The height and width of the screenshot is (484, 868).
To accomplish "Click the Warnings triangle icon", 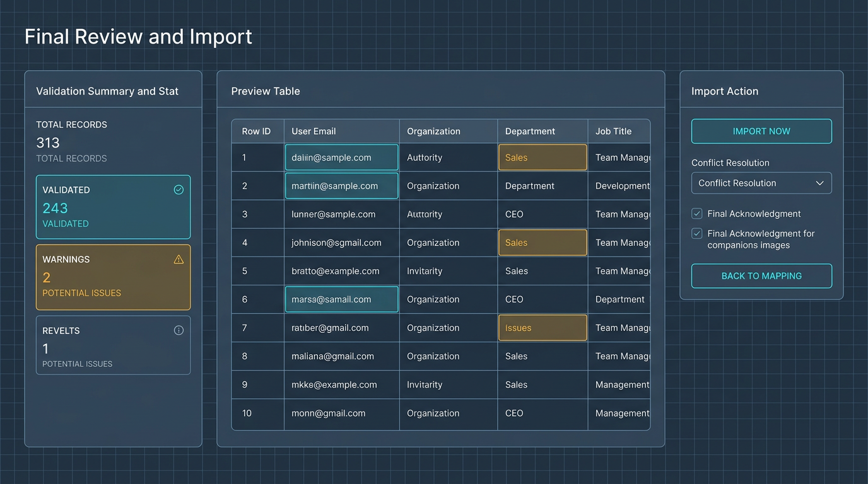I will [179, 258].
